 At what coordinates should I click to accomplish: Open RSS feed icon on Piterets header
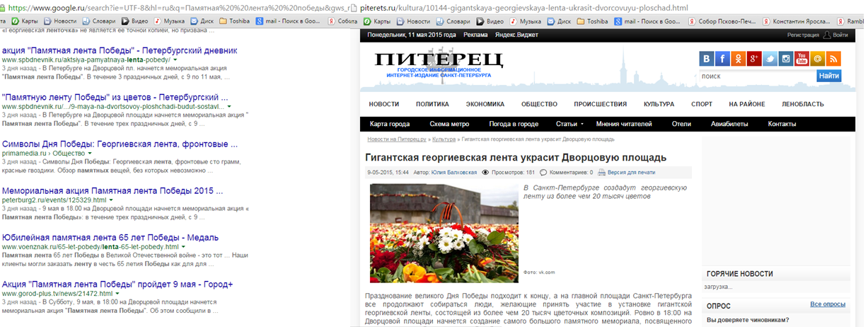(833, 59)
